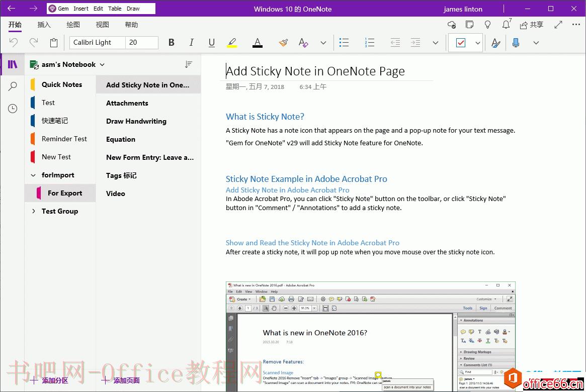Viewport: 586px width, 392px height.
Task: Click the format painter icon
Action: click(283, 43)
